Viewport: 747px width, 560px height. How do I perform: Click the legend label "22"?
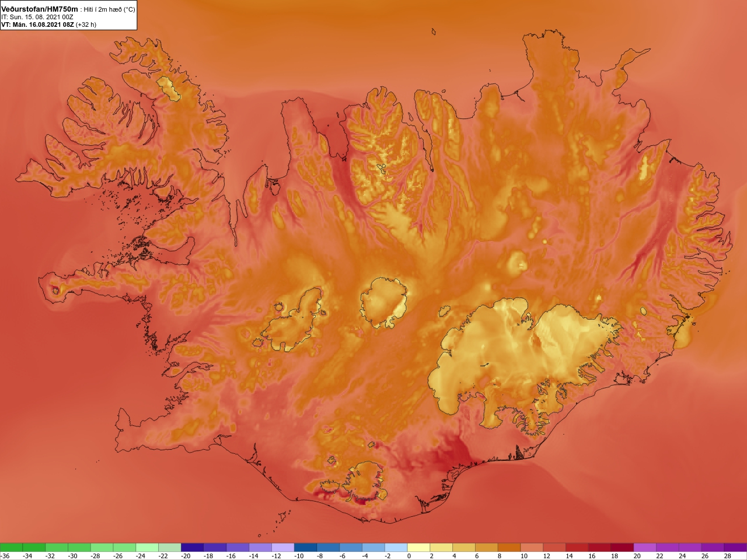[659, 556]
